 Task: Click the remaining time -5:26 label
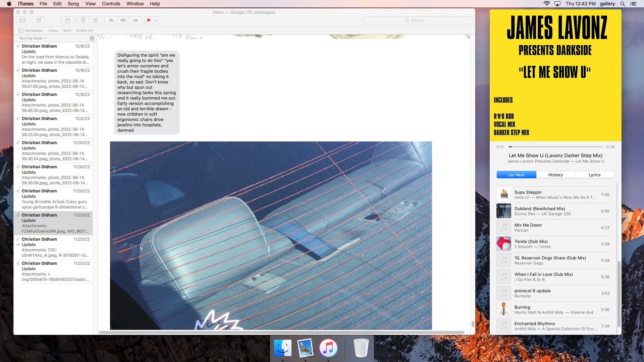coord(610,147)
